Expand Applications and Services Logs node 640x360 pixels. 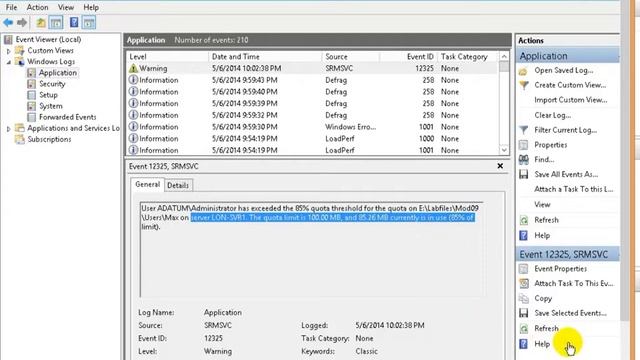(9, 129)
